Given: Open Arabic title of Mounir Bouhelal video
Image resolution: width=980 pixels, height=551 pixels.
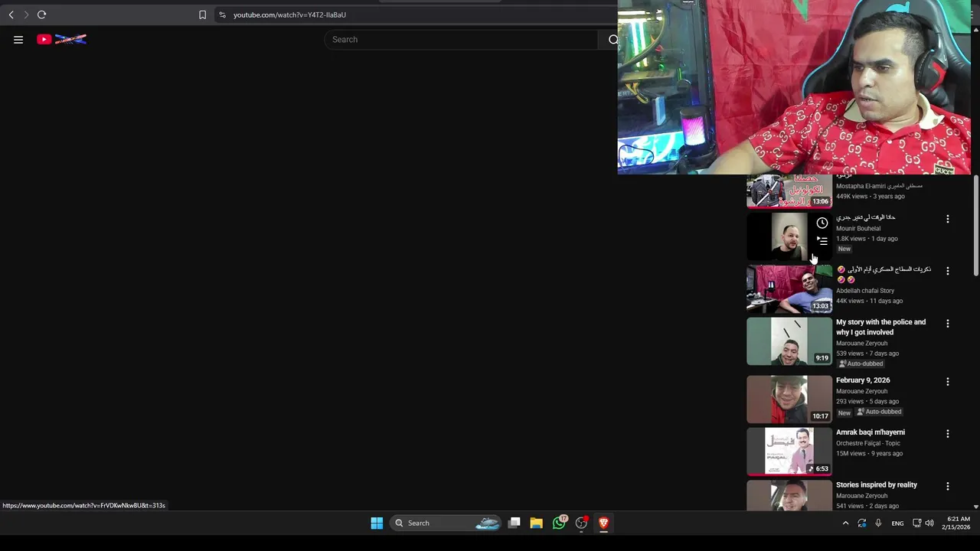Looking at the screenshot, I should point(866,217).
